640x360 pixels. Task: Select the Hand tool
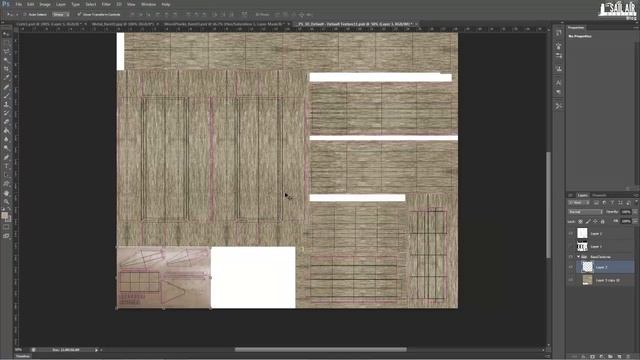(6, 193)
